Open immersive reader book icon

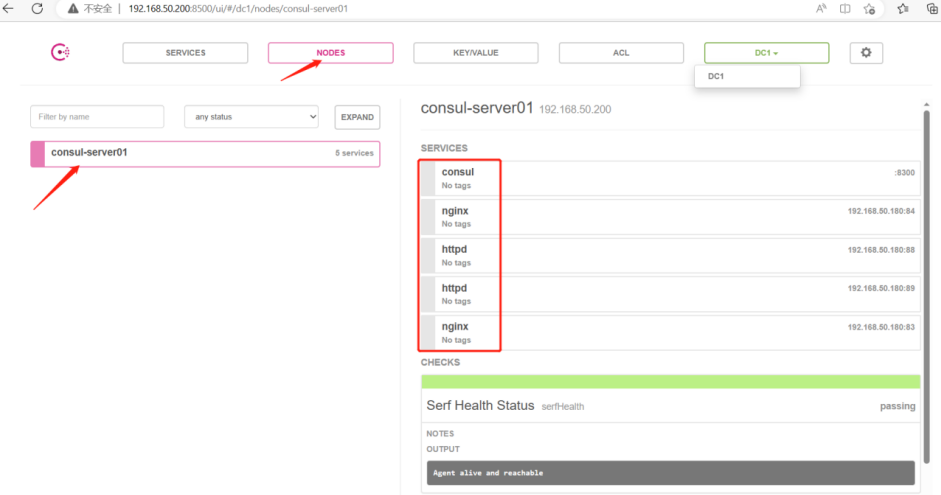[845, 8]
